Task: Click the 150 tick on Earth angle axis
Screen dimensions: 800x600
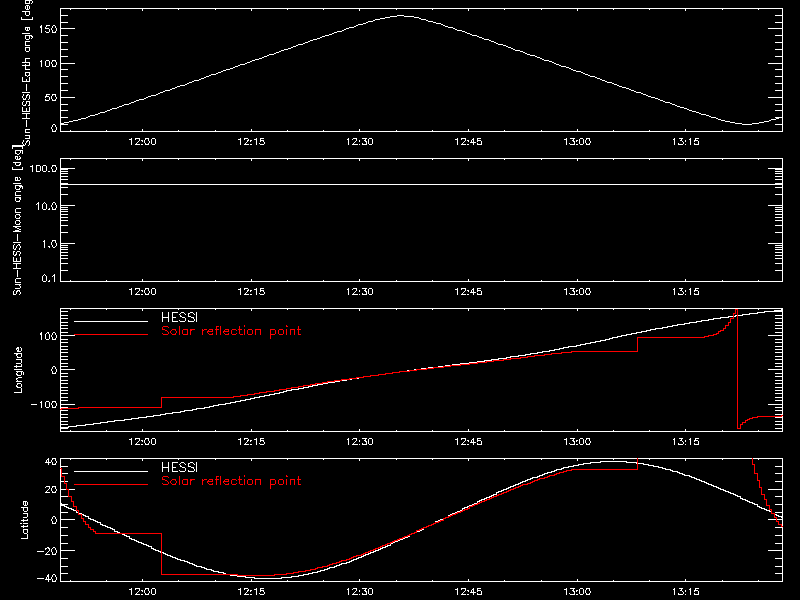Action: [x=48, y=29]
